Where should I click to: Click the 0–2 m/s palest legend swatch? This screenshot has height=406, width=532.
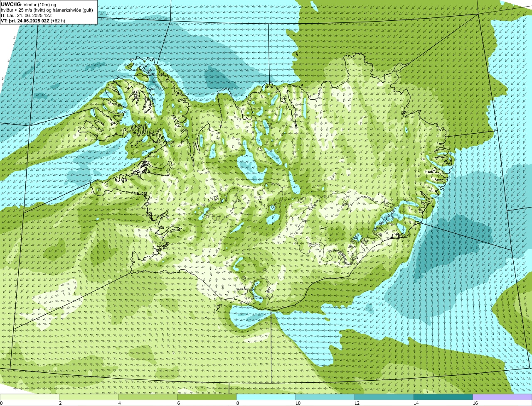tap(30, 397)
